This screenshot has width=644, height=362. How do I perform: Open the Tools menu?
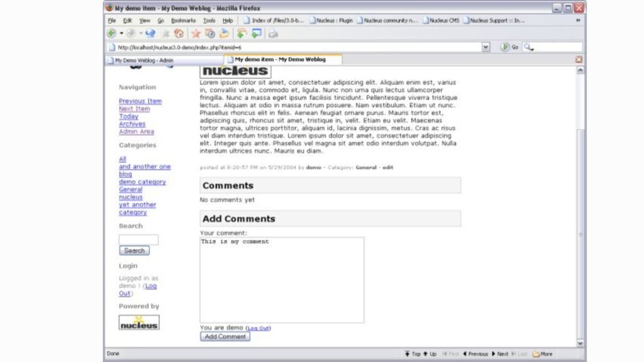209,20
